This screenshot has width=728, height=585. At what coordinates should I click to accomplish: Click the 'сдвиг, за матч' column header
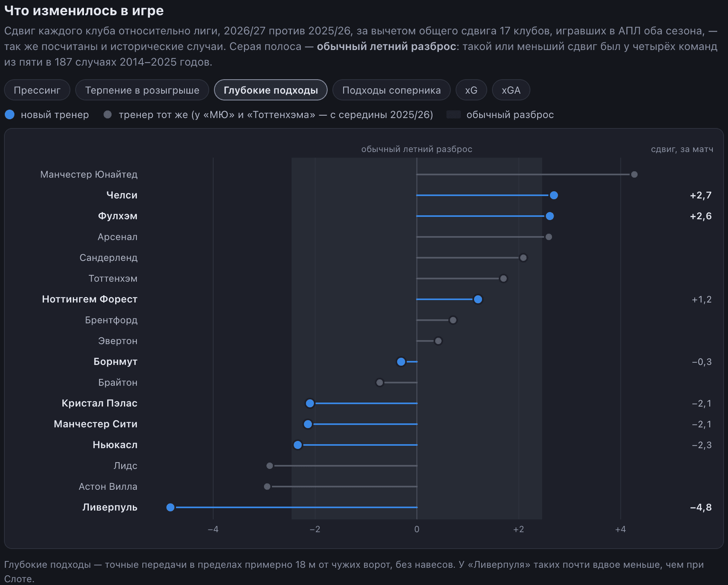coord(682,149)
